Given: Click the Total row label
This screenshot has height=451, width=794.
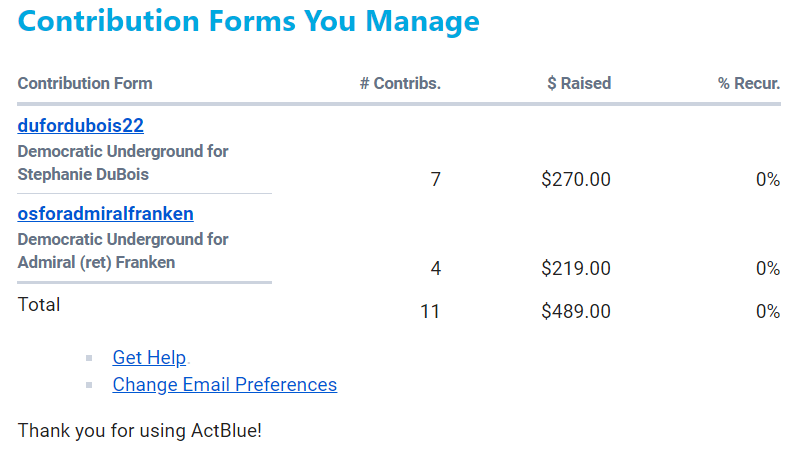Looking at the screenshot, I should (39, 305).
